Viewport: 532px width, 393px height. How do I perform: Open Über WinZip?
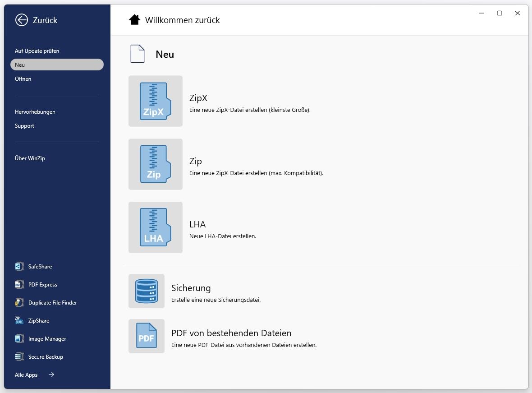click(x=30, y=158)
